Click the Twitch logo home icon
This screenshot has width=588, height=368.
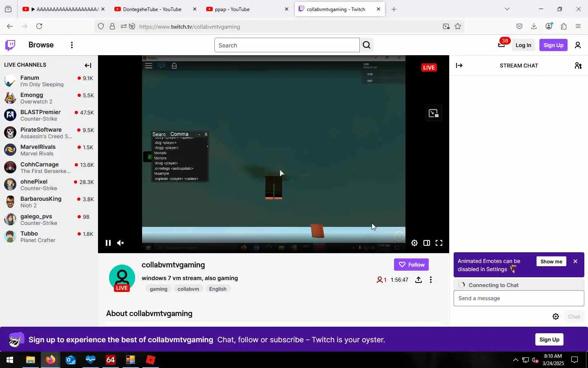(x=10, y=45)
